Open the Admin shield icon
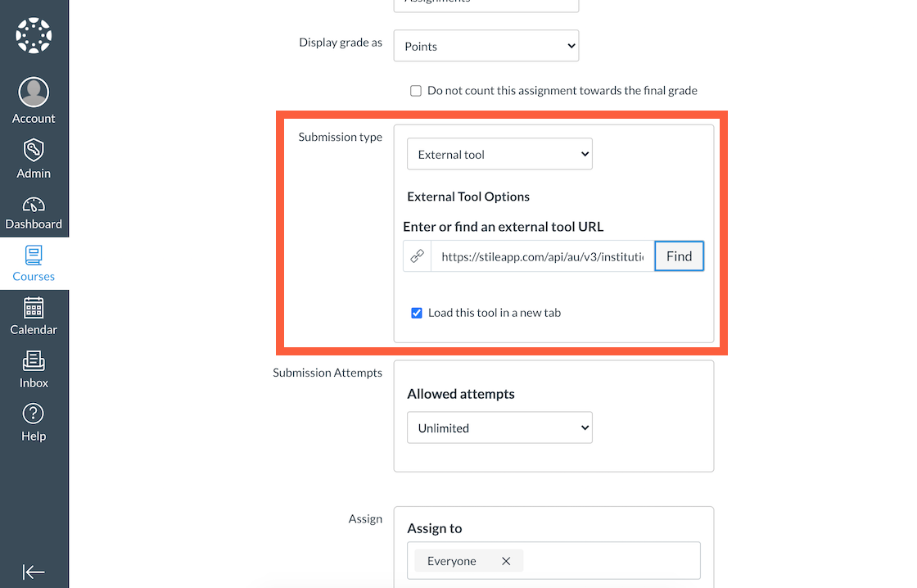Image resolution: width=917 pixels, height=588 pixels. (x=34, y=151)
